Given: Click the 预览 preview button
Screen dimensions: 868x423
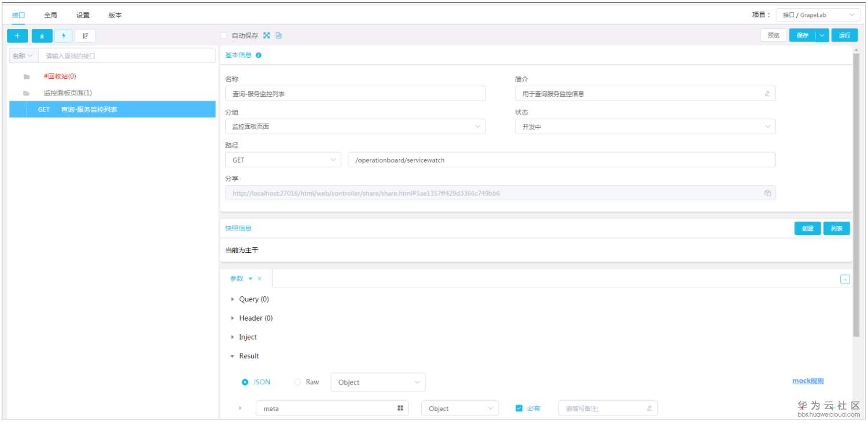Looking at the screenshot, I should pos(774,35).
